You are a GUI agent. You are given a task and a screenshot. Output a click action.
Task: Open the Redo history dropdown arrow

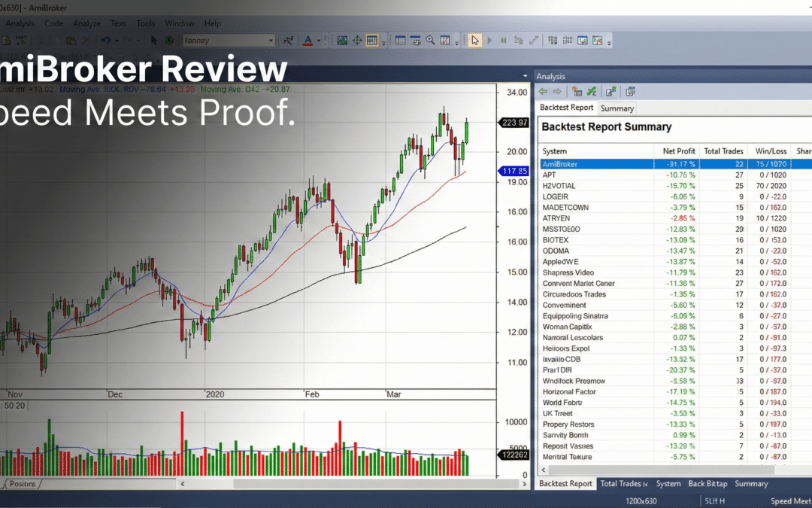click(x=138, y=41)
